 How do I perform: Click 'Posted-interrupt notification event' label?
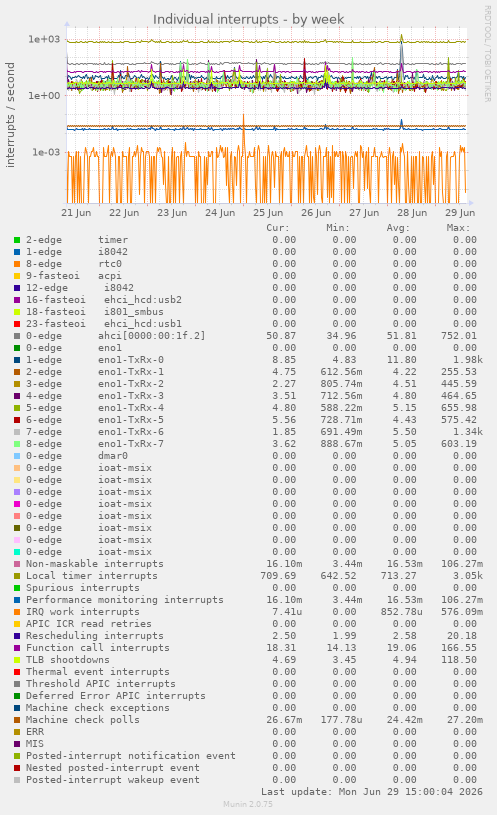tap(131, 756)
